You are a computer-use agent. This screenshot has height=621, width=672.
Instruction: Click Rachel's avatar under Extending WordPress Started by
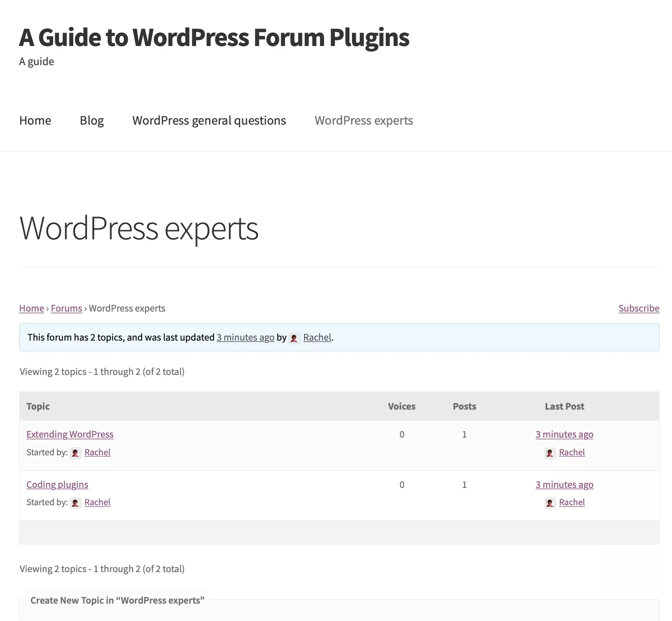pyautogui.click(x=75, y=453)
